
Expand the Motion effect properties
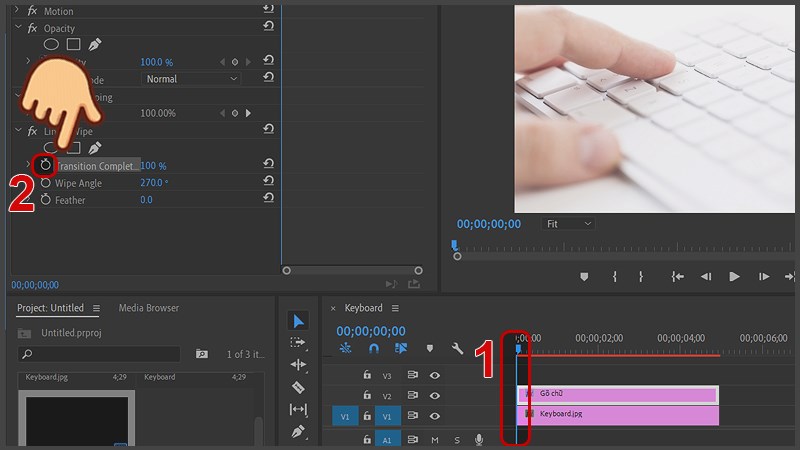(x=16, y=9)
